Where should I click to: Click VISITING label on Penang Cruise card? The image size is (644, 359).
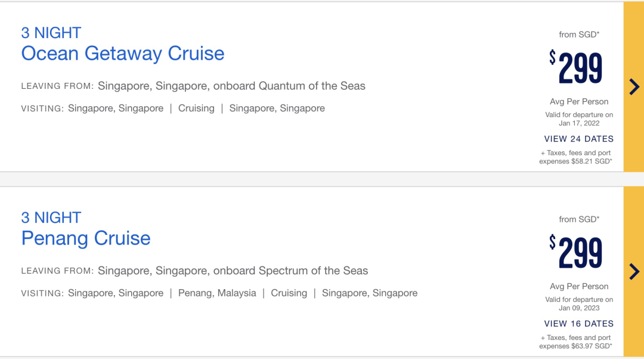[42, 293]
